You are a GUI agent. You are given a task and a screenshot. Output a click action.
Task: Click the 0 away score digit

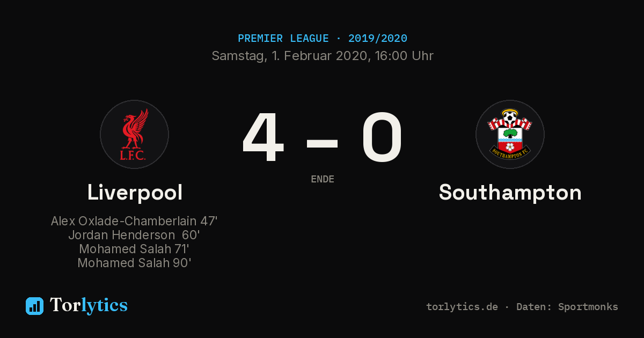point(382,137)
